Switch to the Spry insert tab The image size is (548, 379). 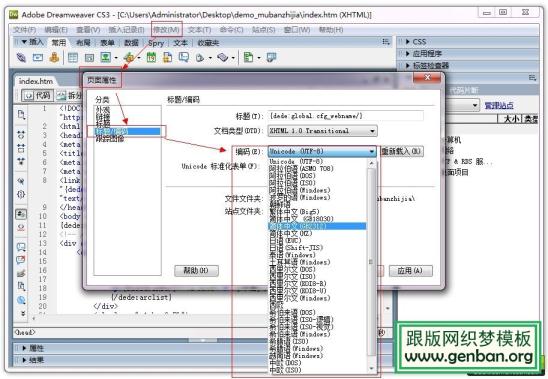[156, 43]
